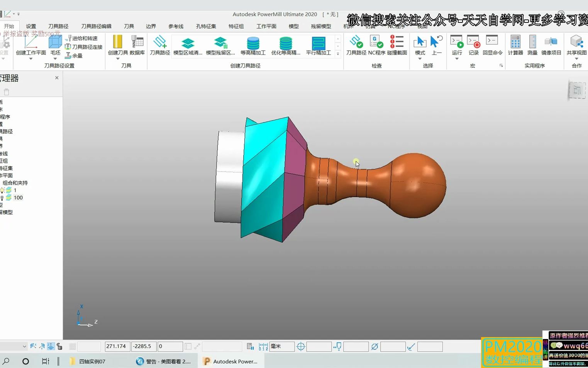Open the 四轴实例07 folder taskbar item
The width and height of the screenshot is (588, 368).
[88, 361]
